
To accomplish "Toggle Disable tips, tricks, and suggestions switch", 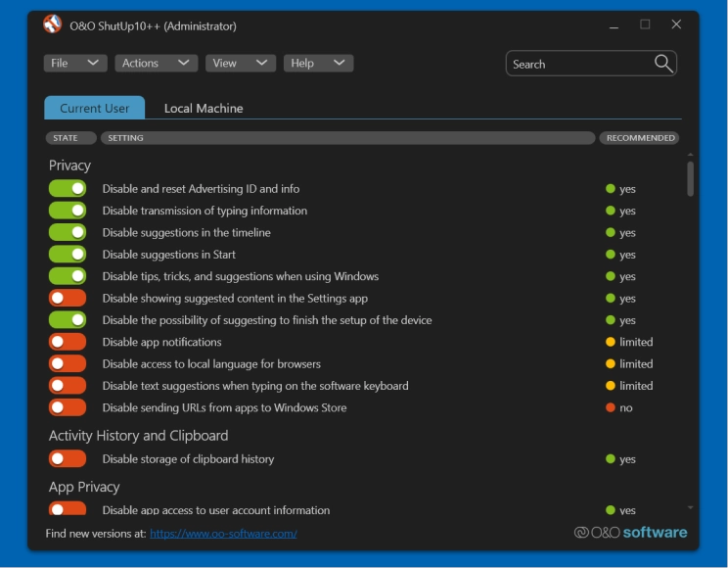I will pos(68,276).
